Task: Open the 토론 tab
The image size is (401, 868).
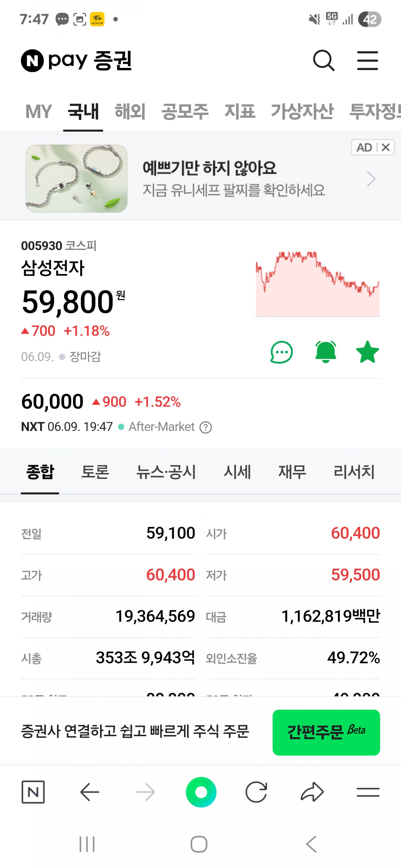Action: (95, 472)
